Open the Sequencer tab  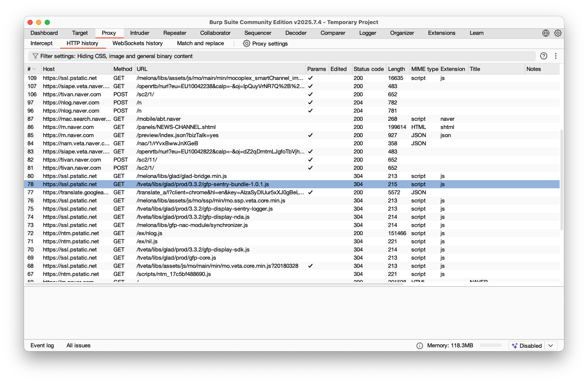pyautogui.click(x=258, y=33)
